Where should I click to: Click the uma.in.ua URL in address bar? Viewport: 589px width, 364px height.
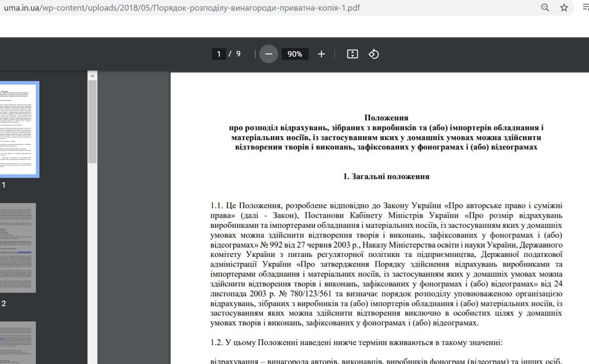179,8
